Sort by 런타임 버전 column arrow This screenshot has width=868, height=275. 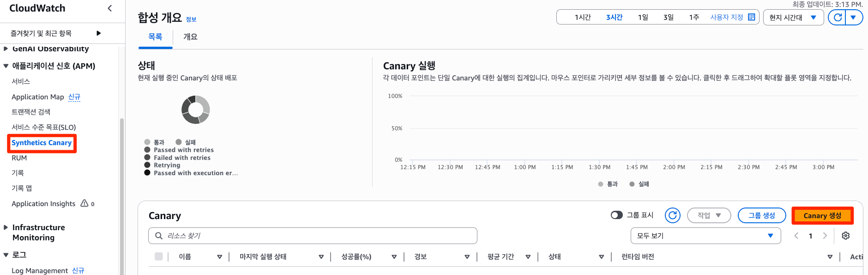coord(830,257)
